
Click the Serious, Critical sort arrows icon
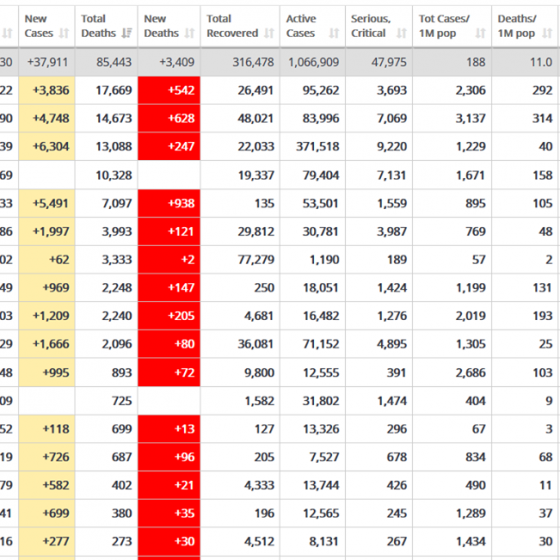[402, 33]
